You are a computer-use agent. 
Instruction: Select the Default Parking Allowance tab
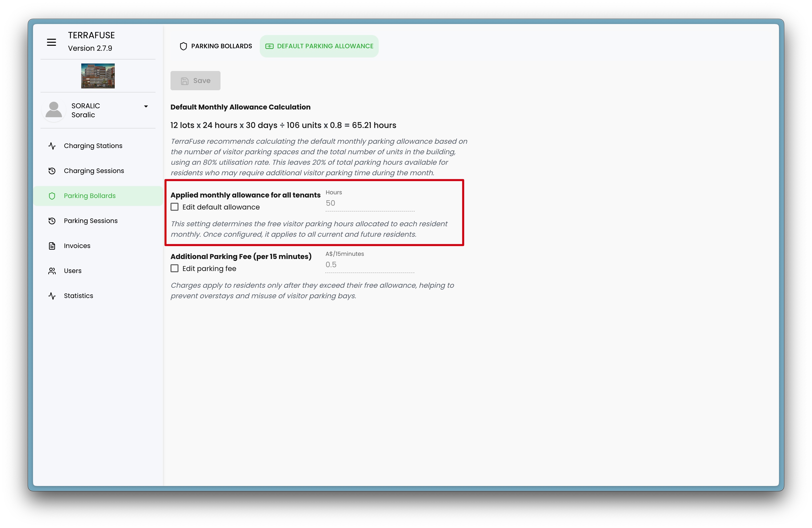click(x=319, y=46)
